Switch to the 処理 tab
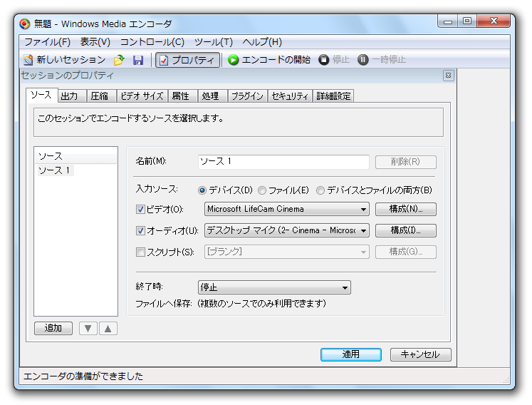 (213, 96)
